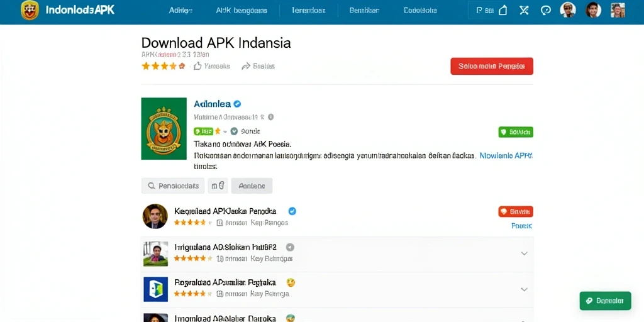Click the orange star next to the green badge

(x=218, y=131)
